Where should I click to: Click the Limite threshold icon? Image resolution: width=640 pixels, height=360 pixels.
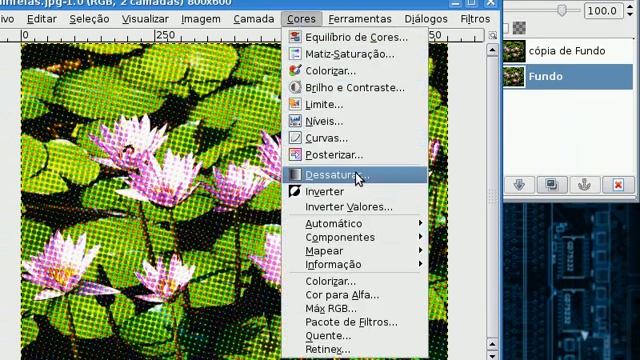tap(295, 104)
